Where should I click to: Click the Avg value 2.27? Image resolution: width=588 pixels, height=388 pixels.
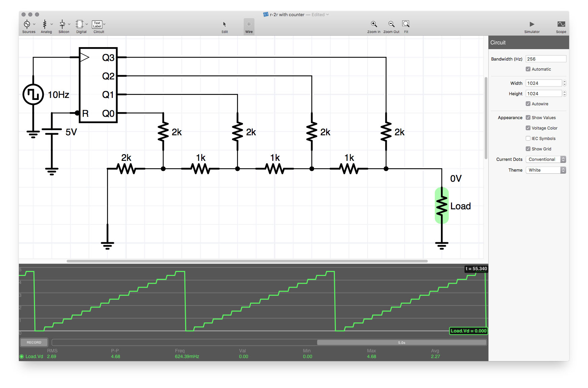click(435, 357)
